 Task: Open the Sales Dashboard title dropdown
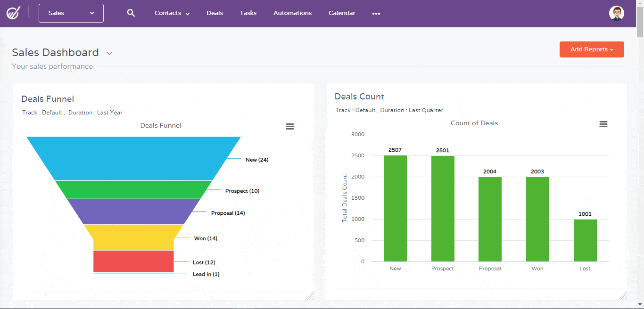click(109, 53)
